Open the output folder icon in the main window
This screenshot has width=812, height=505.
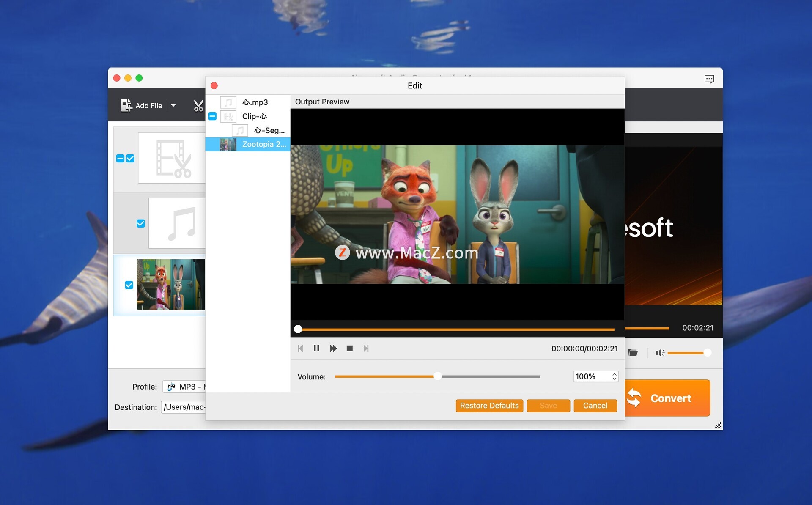tap(633, 352)
